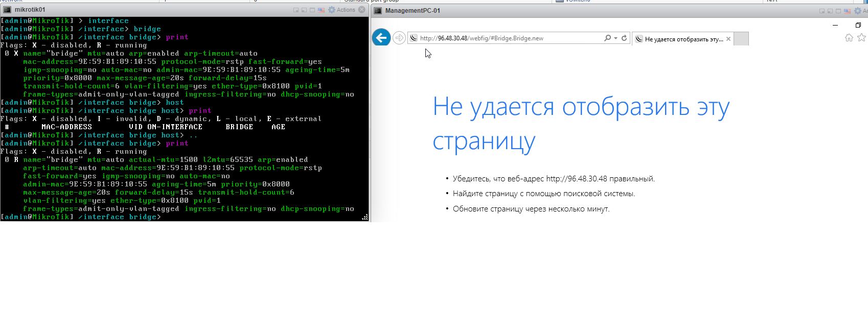Screen dimensions: 868x331
Task: Open favorites with the star icon
Action: (x=862, y=37)
